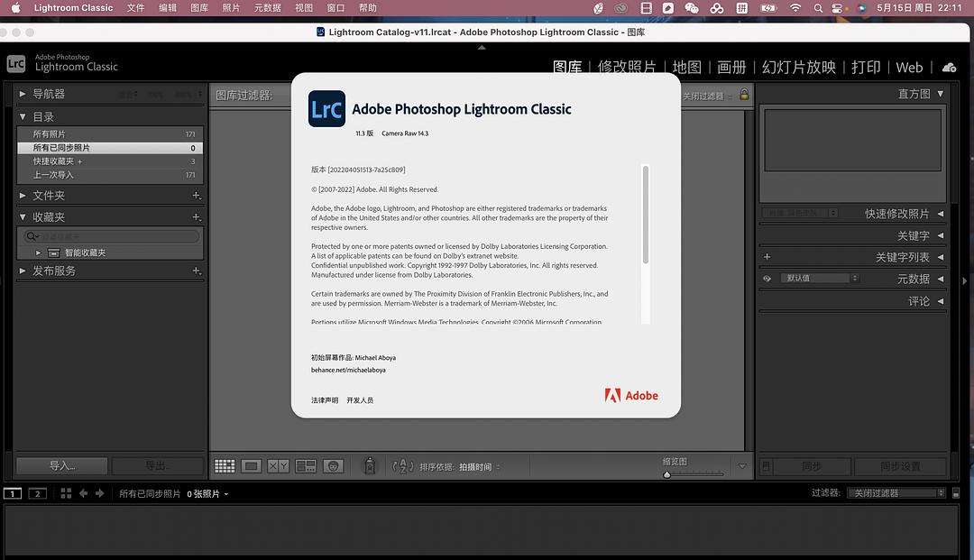The height and width of the screenshot is (560, 974).
Task: Open the toolbar options dropdown arrow
Action: click(x=742, y=466)
